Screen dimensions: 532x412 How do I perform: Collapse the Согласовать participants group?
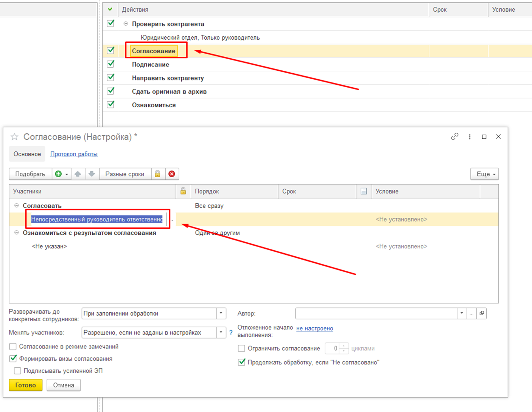(x=17, y=206)
